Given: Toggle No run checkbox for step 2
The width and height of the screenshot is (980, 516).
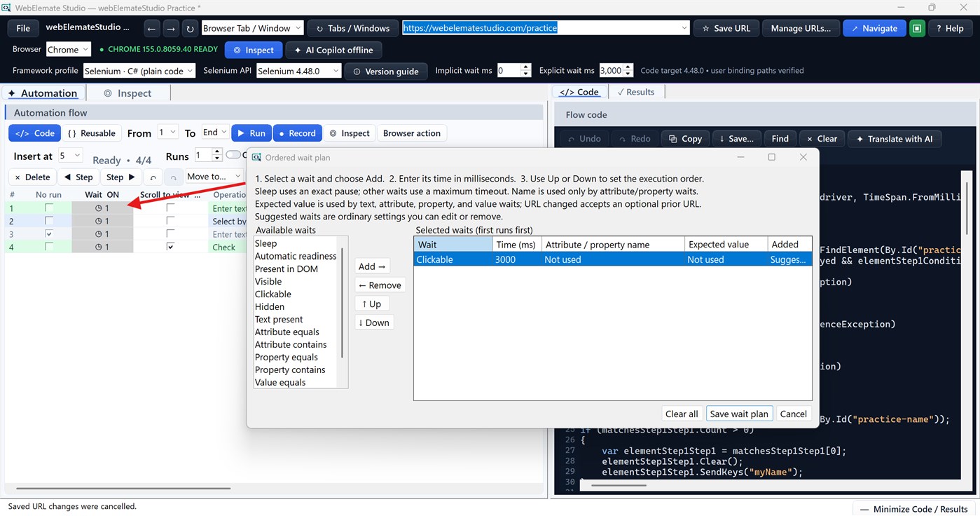Looking at the screenshot, I should tap(49, 221).
